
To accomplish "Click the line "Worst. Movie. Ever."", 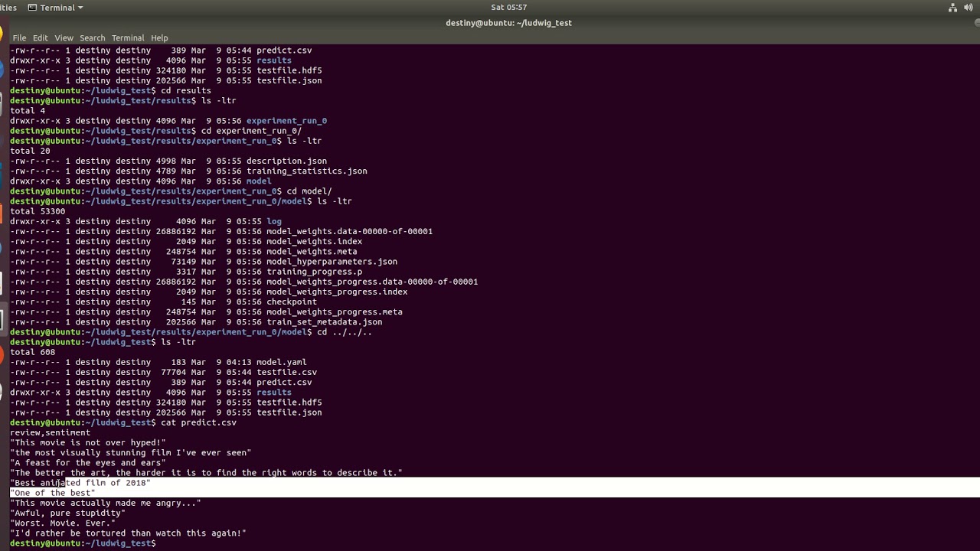I will coord(63,523).
